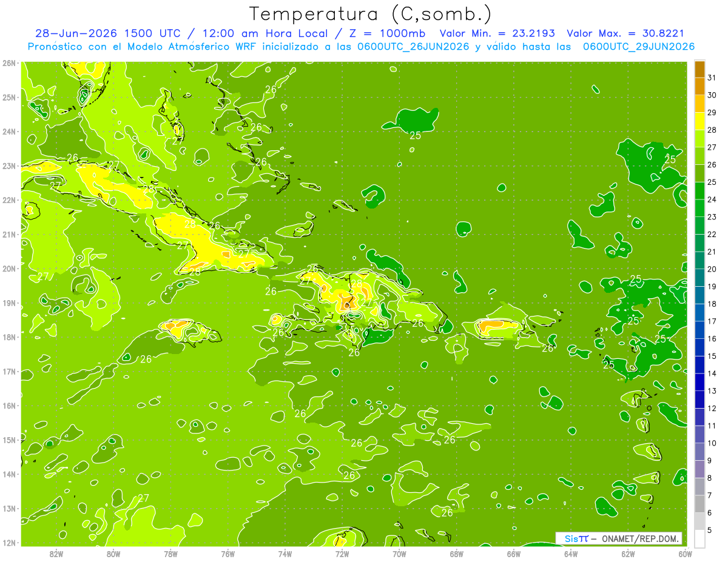This screenshot has width=728, height=562.
Task: Click the "13N" latitude label
Action: coord(9,509)
